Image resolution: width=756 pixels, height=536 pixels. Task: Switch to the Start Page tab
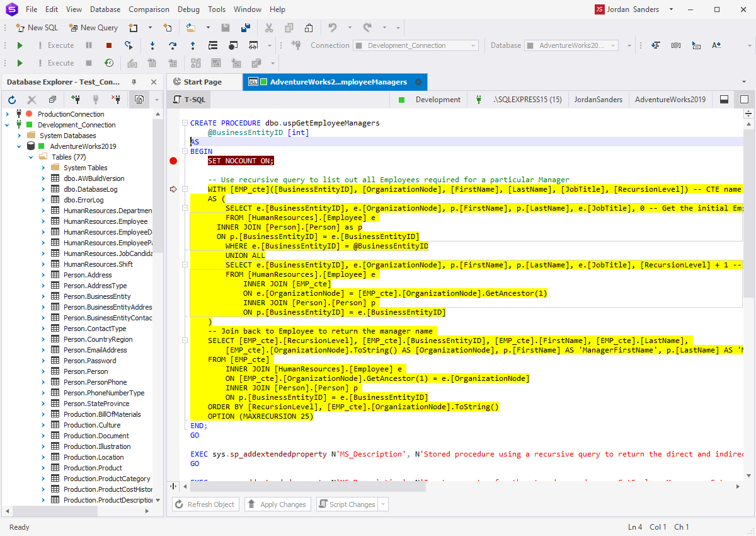coord(202,82)
